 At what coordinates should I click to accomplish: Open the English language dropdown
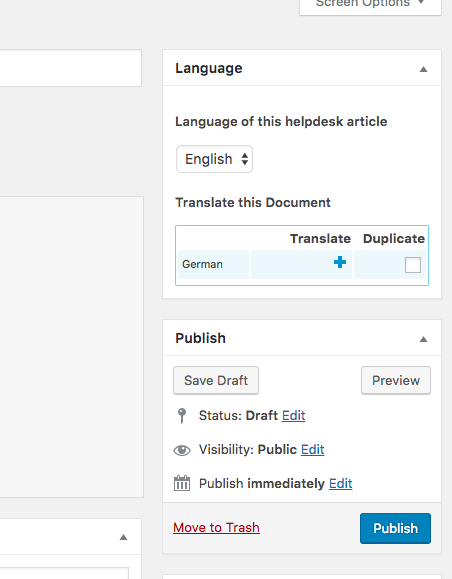[214, 159]
